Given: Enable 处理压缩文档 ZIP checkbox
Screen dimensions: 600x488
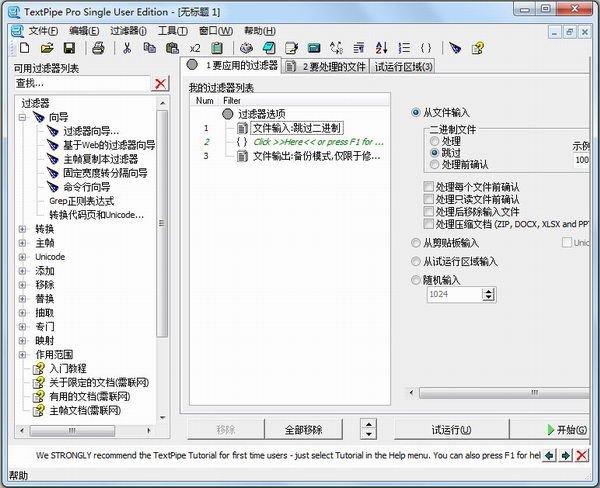Looking at the screenshot, I should pyautogui.click(x=429, y=224).
